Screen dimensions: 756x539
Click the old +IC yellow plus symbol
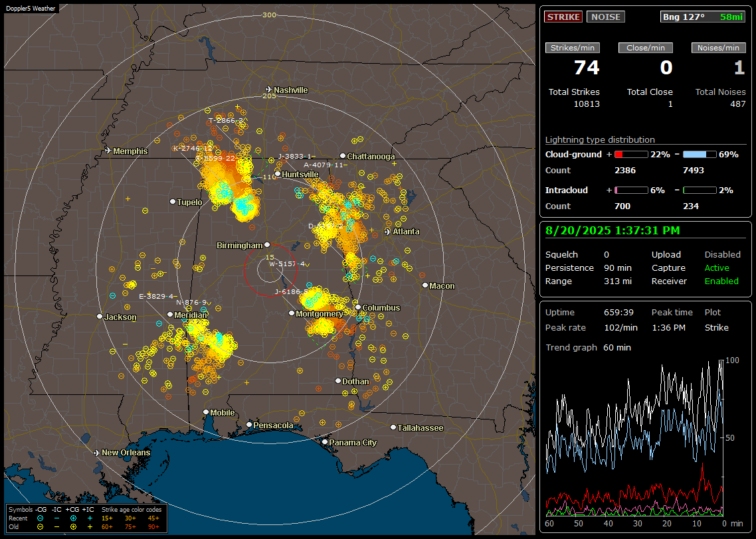pos(90,527)
